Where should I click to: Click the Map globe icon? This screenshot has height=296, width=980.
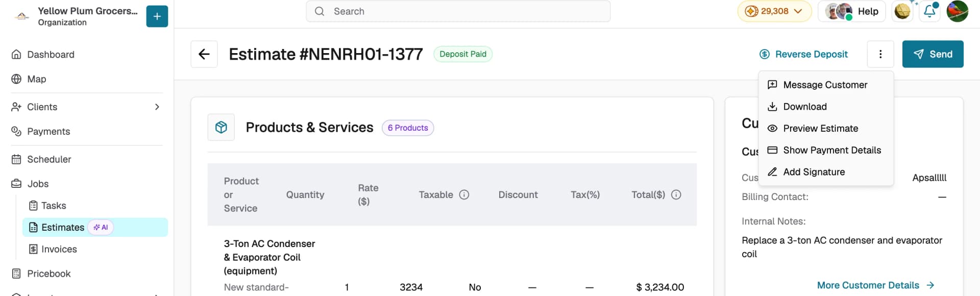(16, 79)
